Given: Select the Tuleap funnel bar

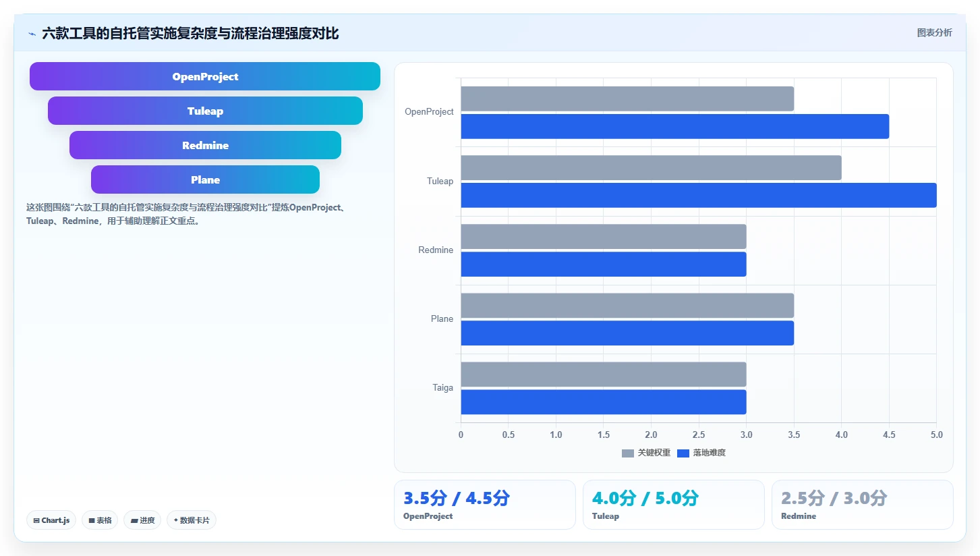Looking at the screenshot, I should pyautogui.click(x=205, y=111).
